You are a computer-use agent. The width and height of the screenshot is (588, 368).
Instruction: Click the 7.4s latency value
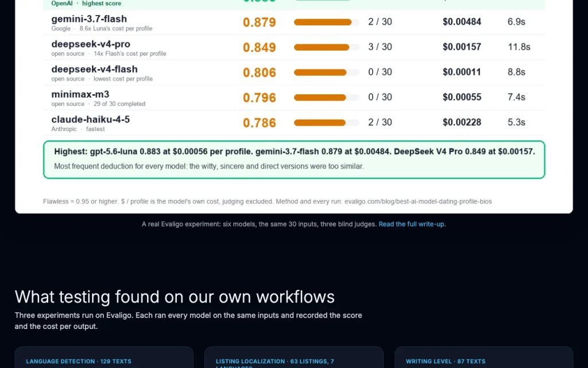[x=516, y=97]
